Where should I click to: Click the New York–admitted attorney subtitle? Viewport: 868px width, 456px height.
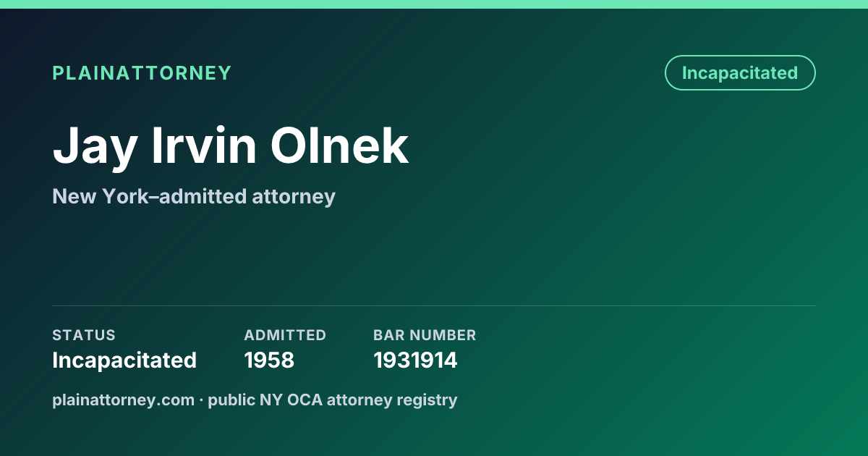[x=194, y=196]
